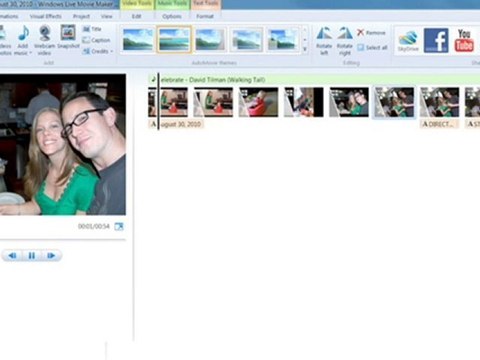
Task: Select the August 30, 2010 title caption
Action: pyautogui.click(x=176, y=124)
